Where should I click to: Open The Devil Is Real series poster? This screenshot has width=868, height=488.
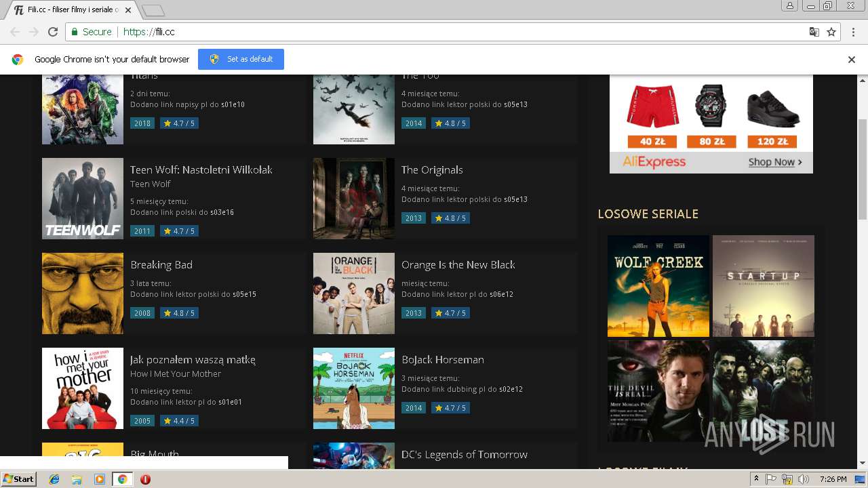click(x=658, y=391)
